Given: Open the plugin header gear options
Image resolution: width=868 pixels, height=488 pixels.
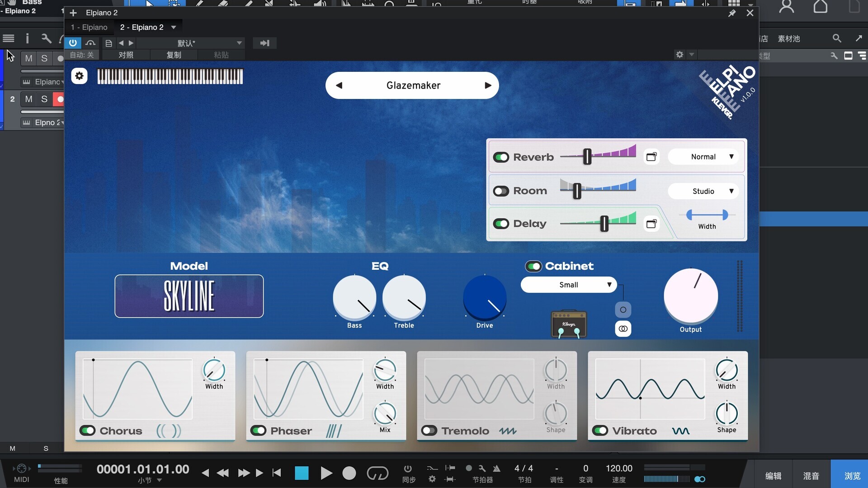Looking at the screenshot, I should 679,55.
